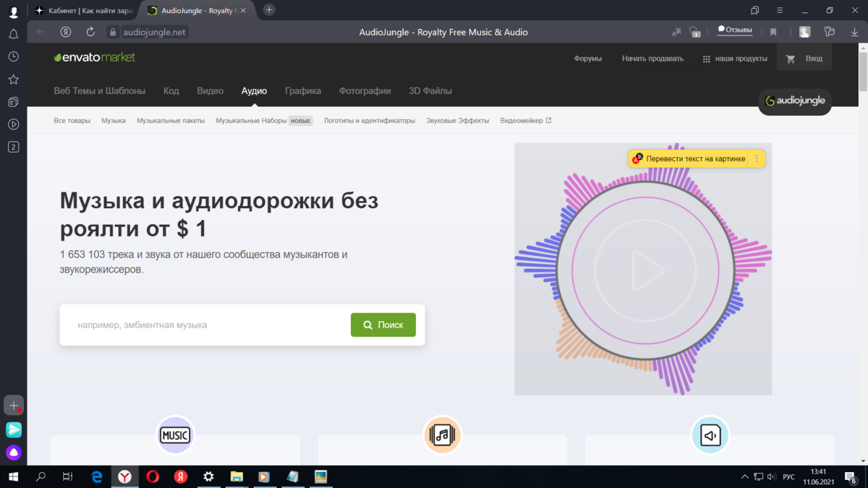The image size is (868, 488).
Task: Focus the search field например, эмбиентная музыка
Action: 206,325
